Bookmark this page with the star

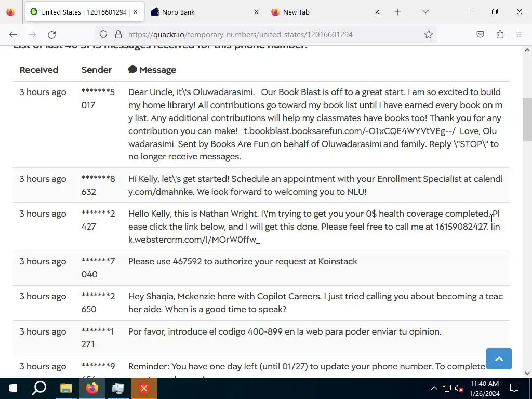(429, 35)
